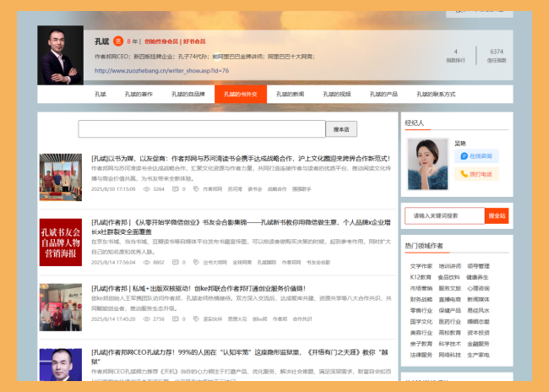Click the comment icon on first article
The height and width of the screenshot is (392, 549).
[175, 189]
